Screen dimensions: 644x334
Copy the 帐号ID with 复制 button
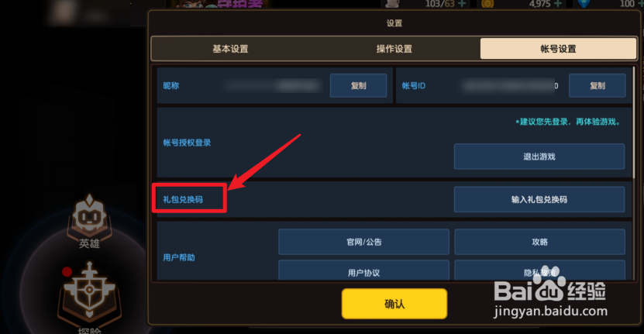click(598, 85)
